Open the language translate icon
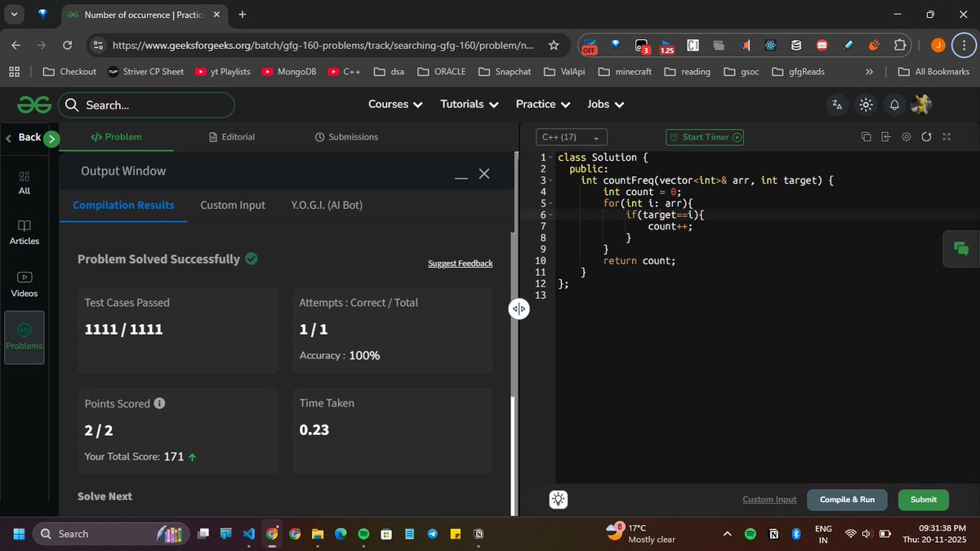The height and width of the screenshot is (551, 980). [x=837, y=104]
